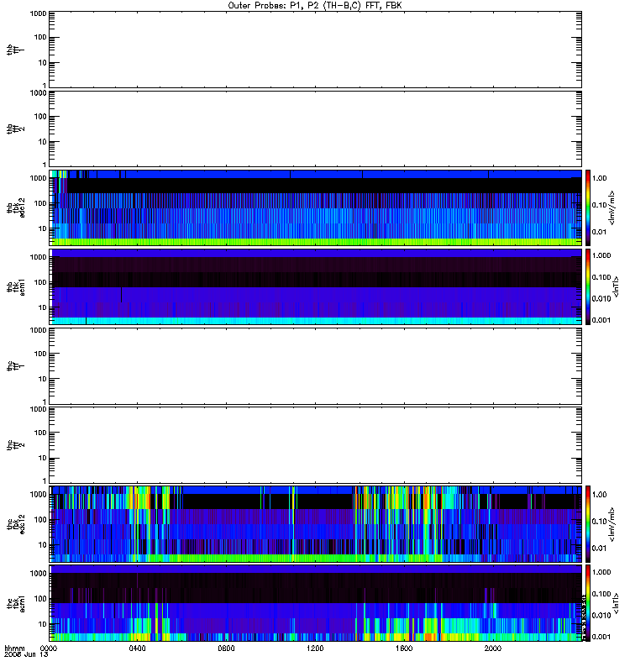This screenshot has height=672, width=630.
Task: Click the '0.01' value on thb edc12 color bar
Action: (x=599, y=232)
